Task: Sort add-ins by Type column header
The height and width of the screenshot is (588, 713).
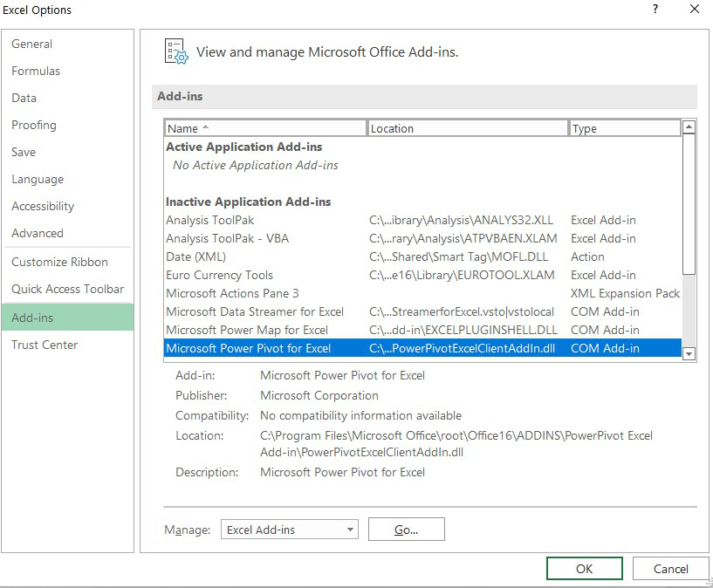Action: (x=624, y=128)
